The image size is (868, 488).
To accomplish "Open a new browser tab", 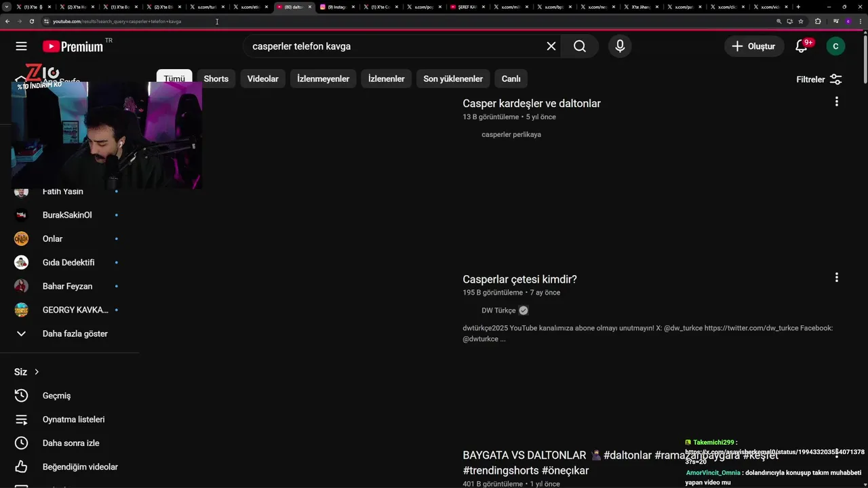I will point(798,7).
